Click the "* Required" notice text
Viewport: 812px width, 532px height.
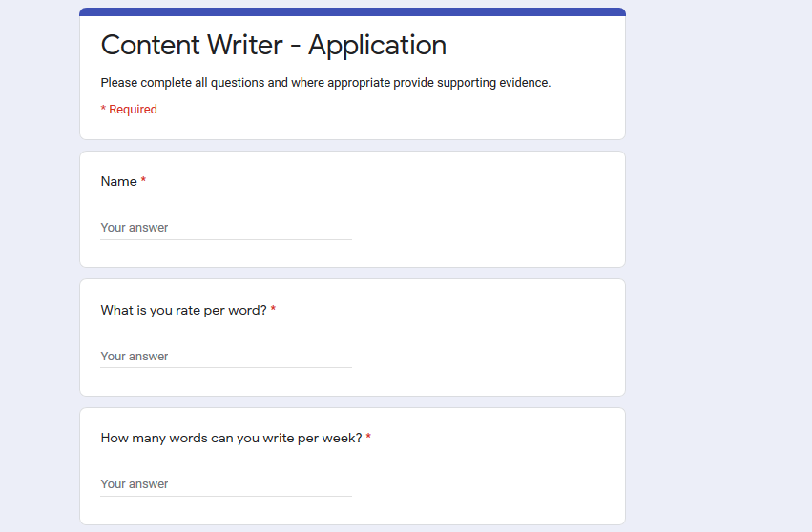pyautogui.click(x=129, y=109)
